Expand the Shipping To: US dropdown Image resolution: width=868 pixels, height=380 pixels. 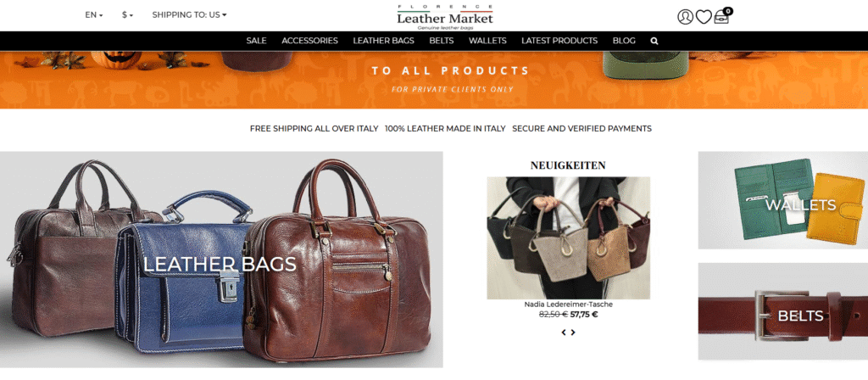click(189, 15)
